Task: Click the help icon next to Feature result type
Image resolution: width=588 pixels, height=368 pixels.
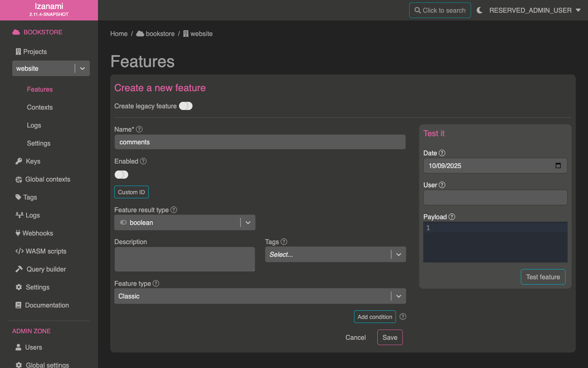Action: tap(174, 210)
